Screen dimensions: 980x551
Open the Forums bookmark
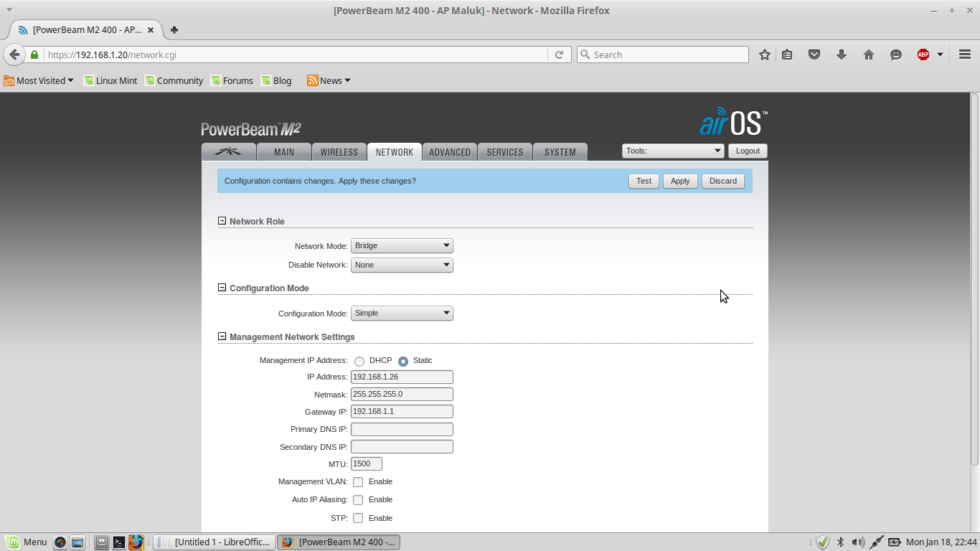(x=232, y=80)
